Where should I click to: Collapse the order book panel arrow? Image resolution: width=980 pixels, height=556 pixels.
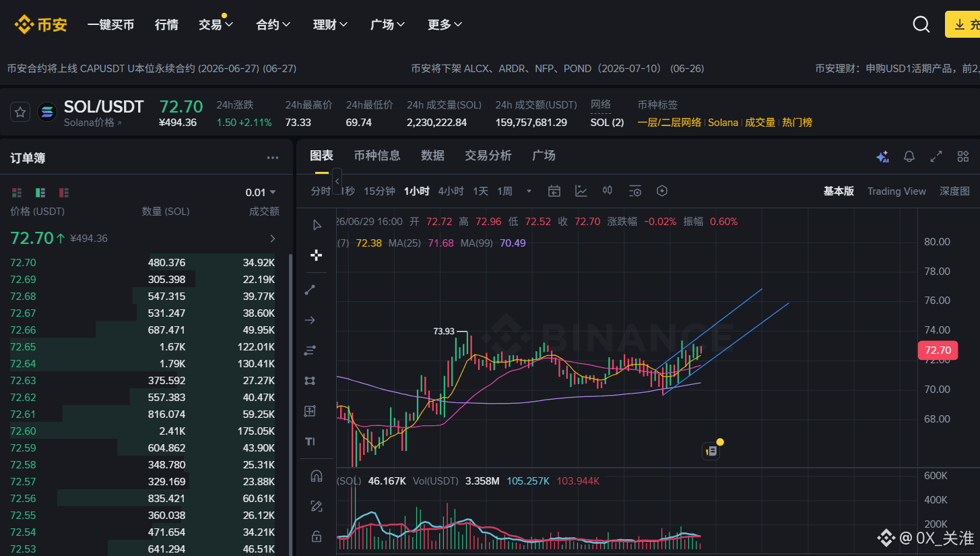(x=337, y=181)
